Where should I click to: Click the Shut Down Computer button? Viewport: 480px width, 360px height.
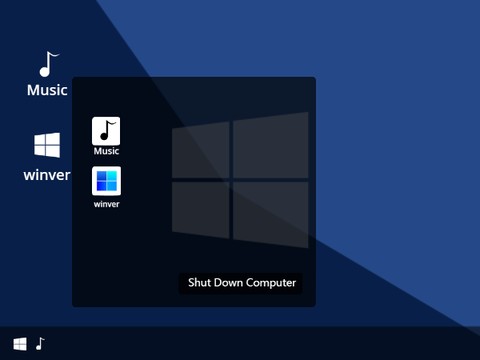coord(241,283)
